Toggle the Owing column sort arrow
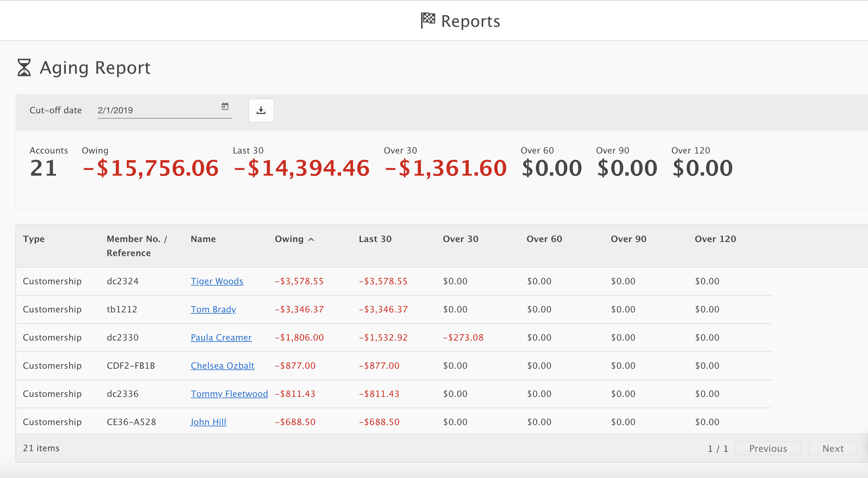This screenshot has height=478, width=868. 311,240
